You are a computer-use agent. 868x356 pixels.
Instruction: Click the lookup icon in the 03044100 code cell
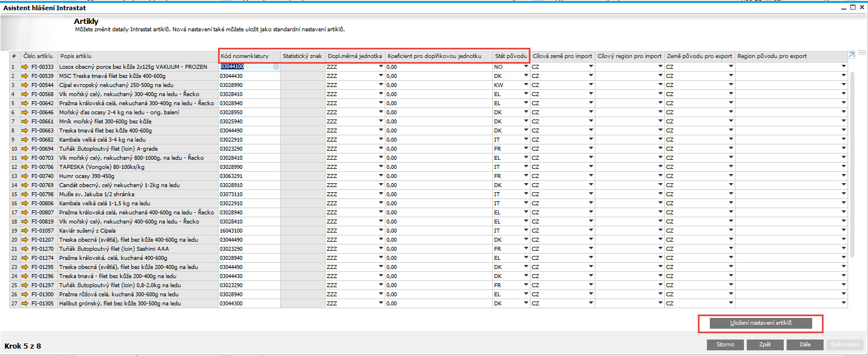[276, 67]
